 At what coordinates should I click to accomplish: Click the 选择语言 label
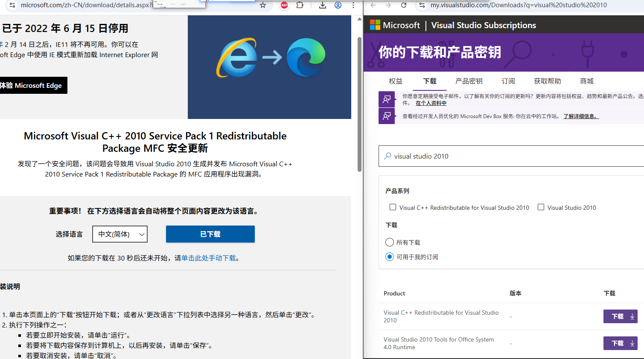tap(69, 234)
